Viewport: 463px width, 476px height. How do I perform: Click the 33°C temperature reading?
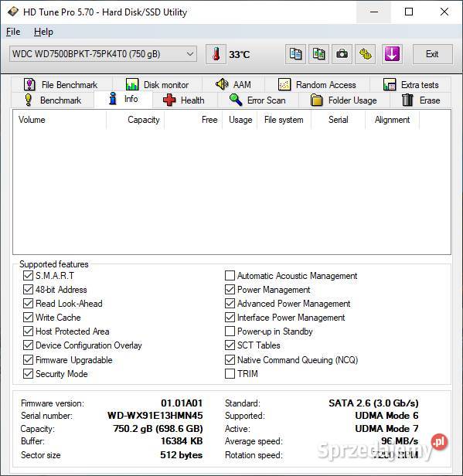240,55
